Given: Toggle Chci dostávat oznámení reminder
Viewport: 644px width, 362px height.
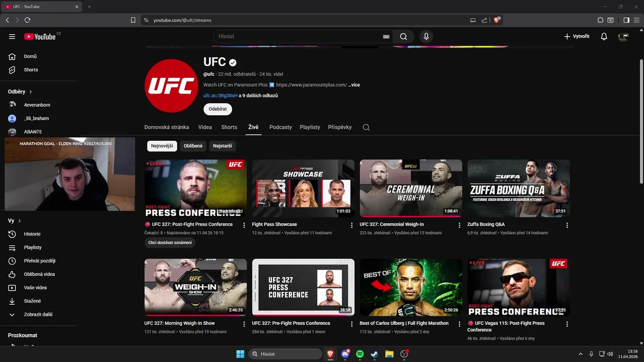Looking at the screenshot, I should [170, 242].
